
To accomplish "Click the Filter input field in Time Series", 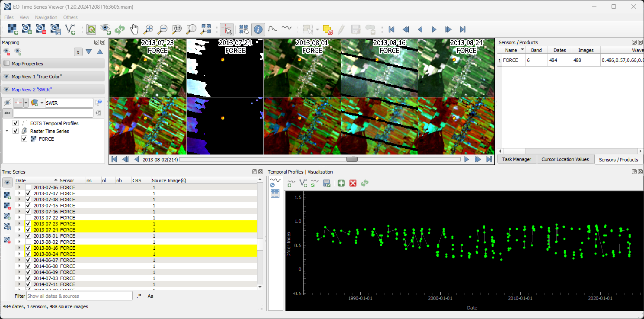I will [80, 296].
